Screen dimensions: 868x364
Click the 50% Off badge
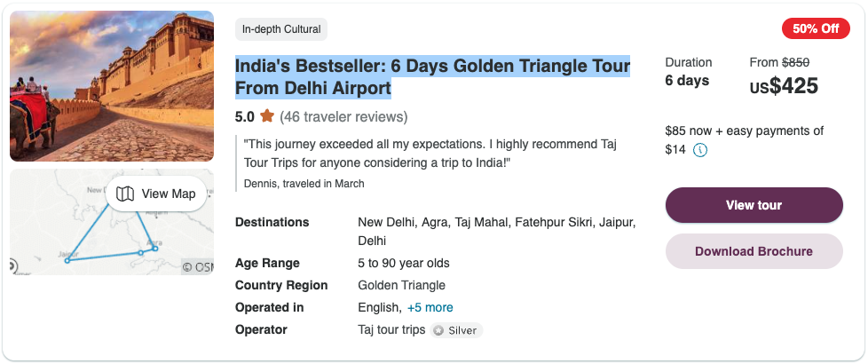pyautogui.click(x=816, y=28)
